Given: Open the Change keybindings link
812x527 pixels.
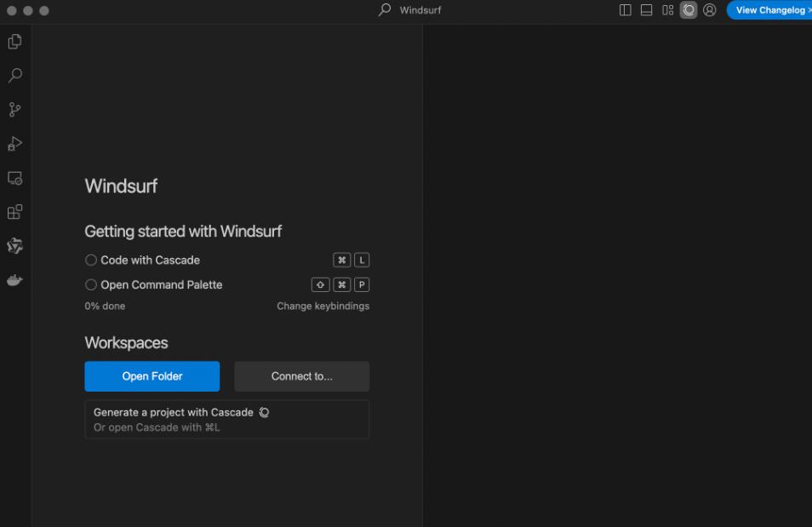Looking at the screenshot, I should tap(323, 306).
